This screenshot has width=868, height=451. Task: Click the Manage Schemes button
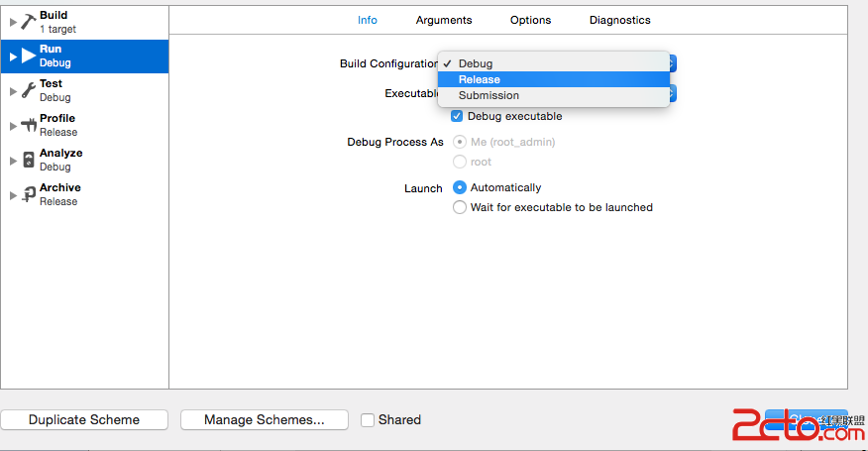click(x=265, y=420)
